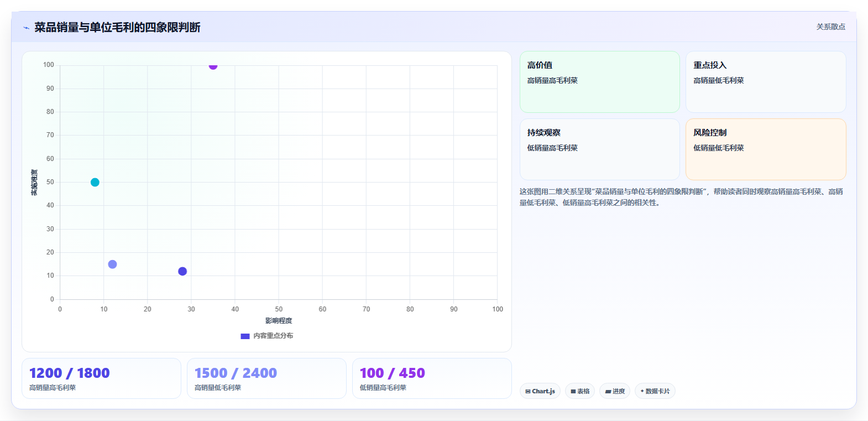
Task: Select the purple data point at the top of the chart
Action: point(213,65)
